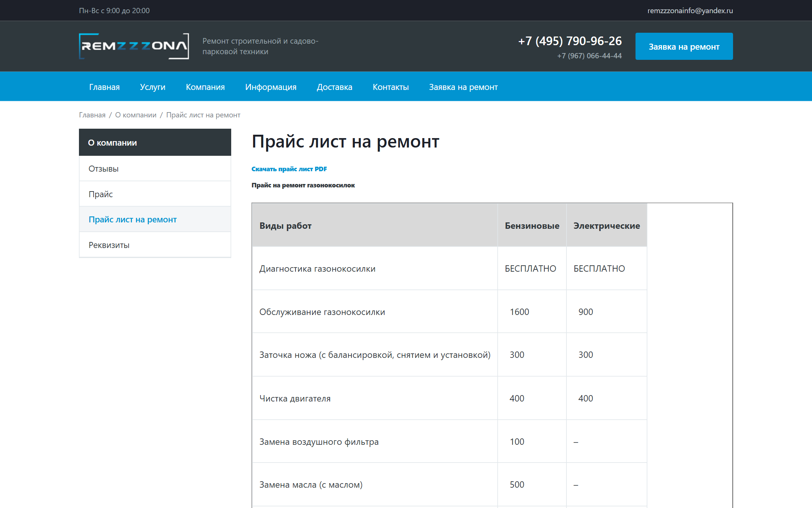The image size is (812, 508).
Task: Click the page heading Прайс лист на ремонт
Action: [345, 141]
